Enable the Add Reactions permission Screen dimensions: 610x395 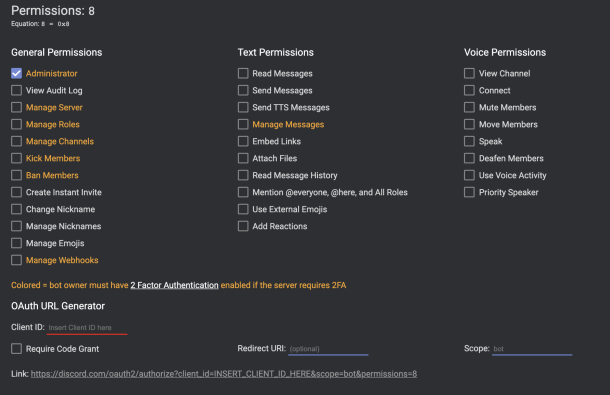tap(243, 226)
